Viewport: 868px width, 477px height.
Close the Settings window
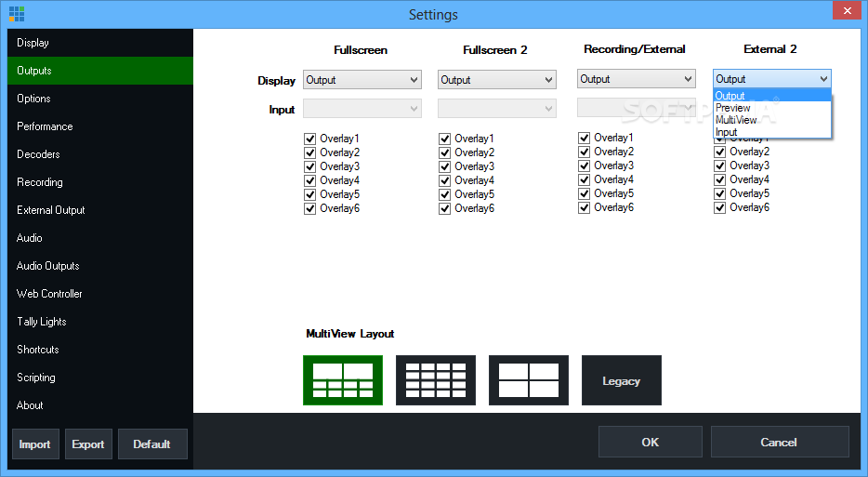pyautogui.click(x=847, y=10)
